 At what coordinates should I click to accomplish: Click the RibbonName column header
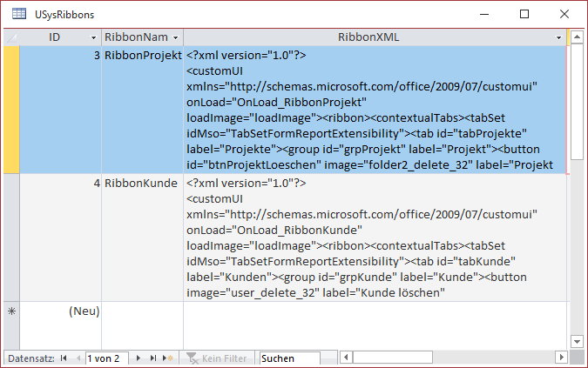pos(142,37)
